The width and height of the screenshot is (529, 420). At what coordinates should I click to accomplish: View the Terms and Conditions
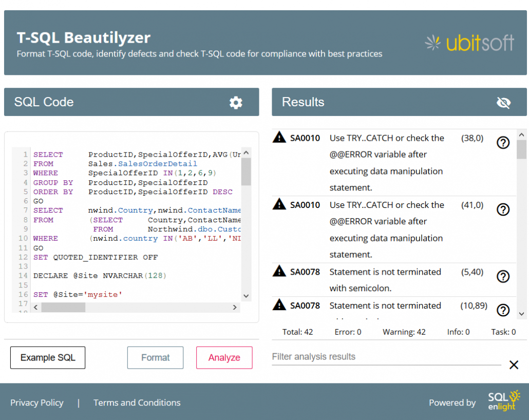pyautogui.click(x=137, y=403)
